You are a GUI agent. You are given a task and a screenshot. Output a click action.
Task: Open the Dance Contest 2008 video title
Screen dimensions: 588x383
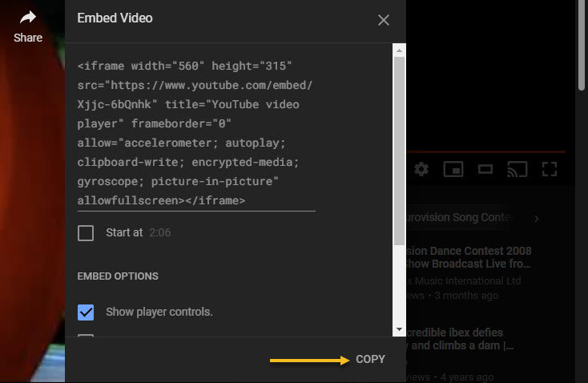pyautogui.click(x=469, y=257)
